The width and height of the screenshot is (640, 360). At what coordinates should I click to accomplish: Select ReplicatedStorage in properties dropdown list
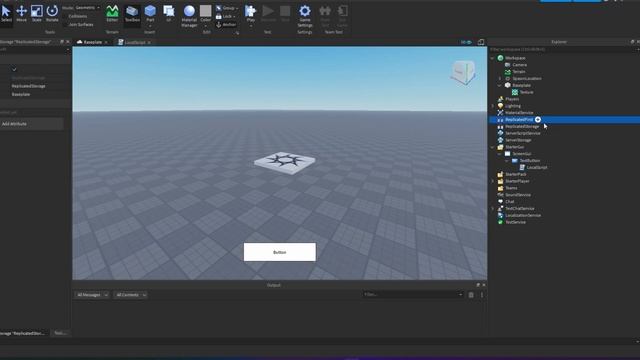pos(28,86)
